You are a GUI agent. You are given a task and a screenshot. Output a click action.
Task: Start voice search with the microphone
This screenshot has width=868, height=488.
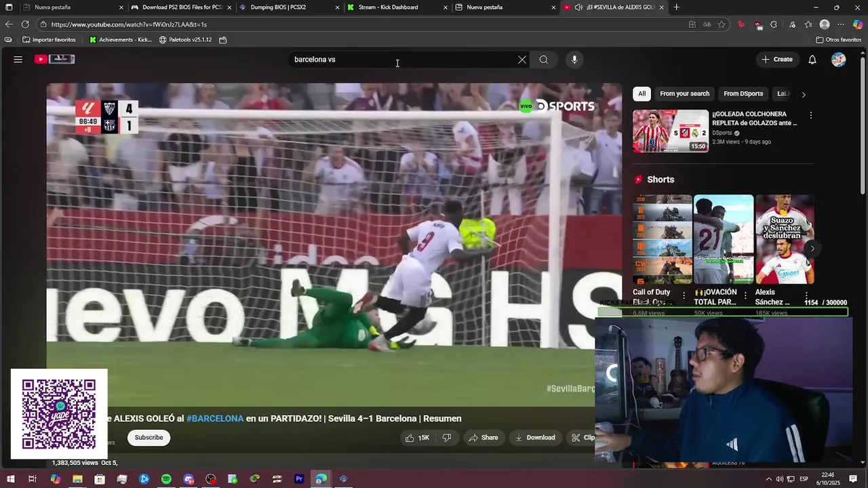(574, 60)
